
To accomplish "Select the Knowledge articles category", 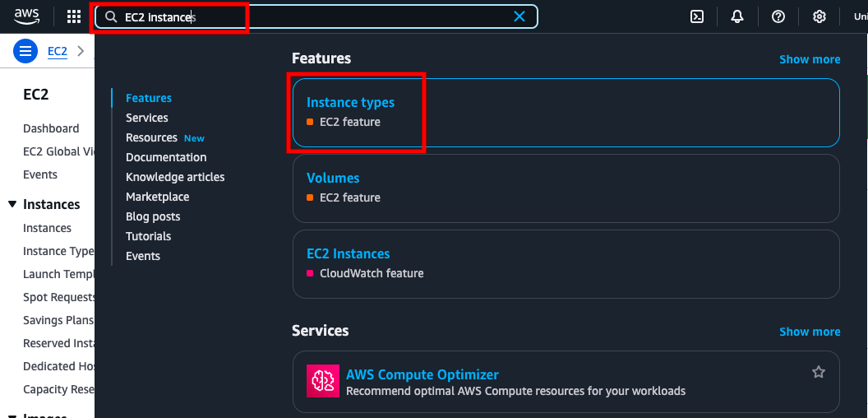I will point(175,177).
